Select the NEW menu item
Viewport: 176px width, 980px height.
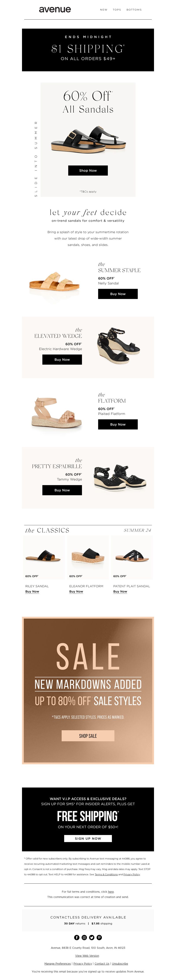pyautogui.click(x=103, y=10)
